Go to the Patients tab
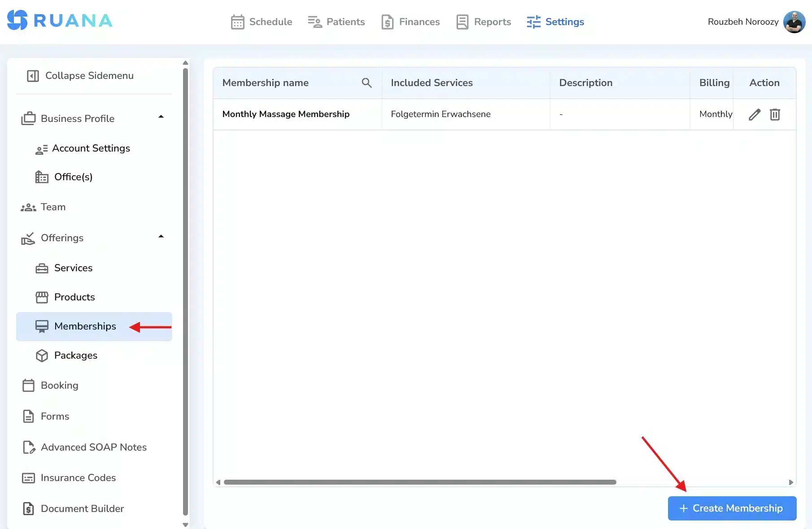The height and width of the screenshot is (529, 812). (336, 22)
